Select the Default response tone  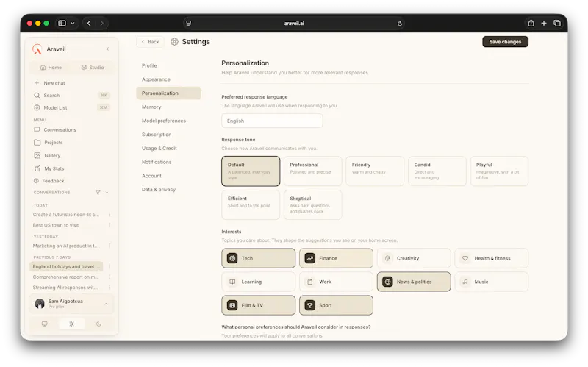coord(251,171)
